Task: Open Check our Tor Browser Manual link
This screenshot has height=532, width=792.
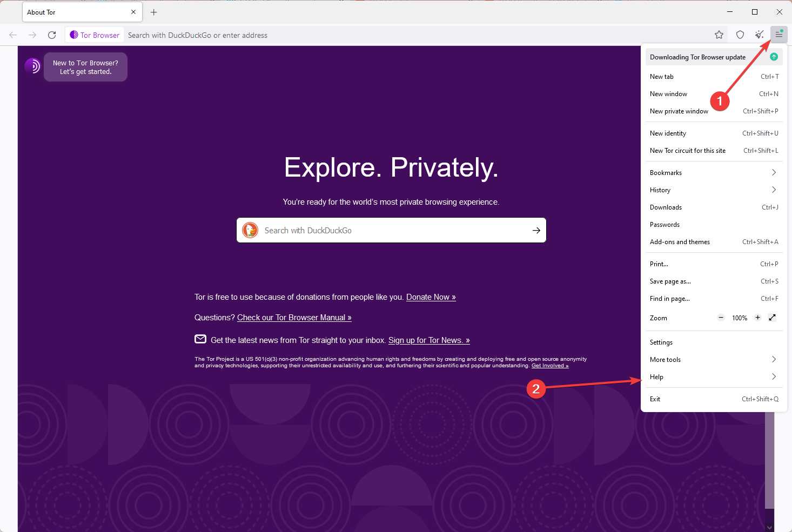Action: pos(294,318)
